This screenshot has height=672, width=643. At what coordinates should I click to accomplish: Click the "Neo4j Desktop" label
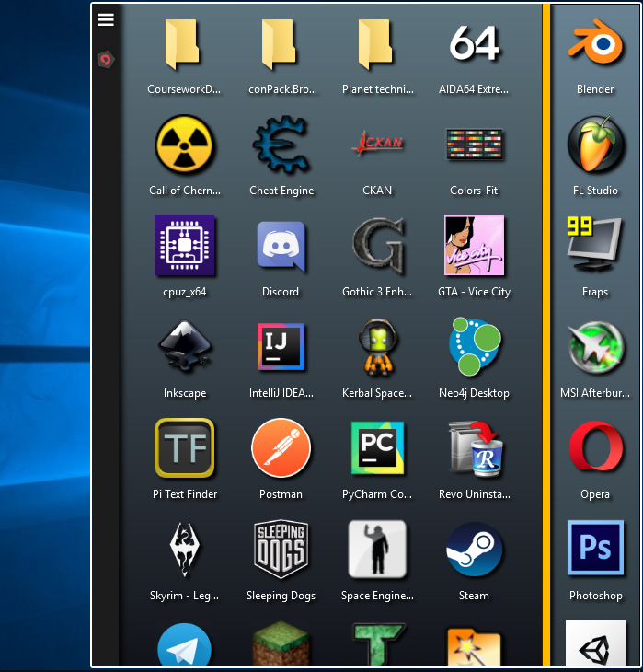[x=474, y=393]
